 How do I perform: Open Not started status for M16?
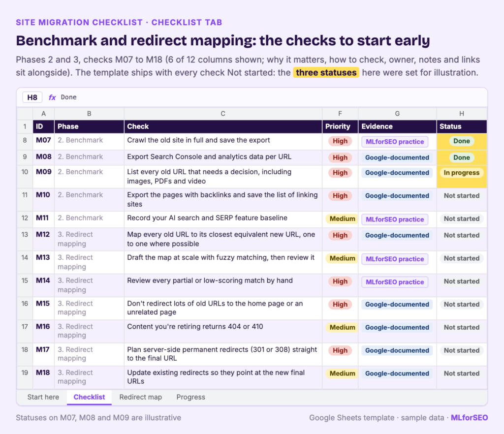(x=462, y=328)
